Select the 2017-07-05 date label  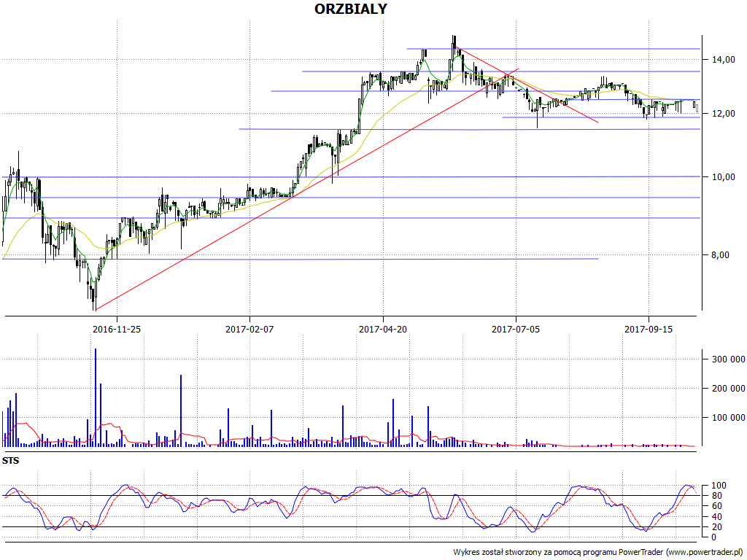(x=516, y=329)
